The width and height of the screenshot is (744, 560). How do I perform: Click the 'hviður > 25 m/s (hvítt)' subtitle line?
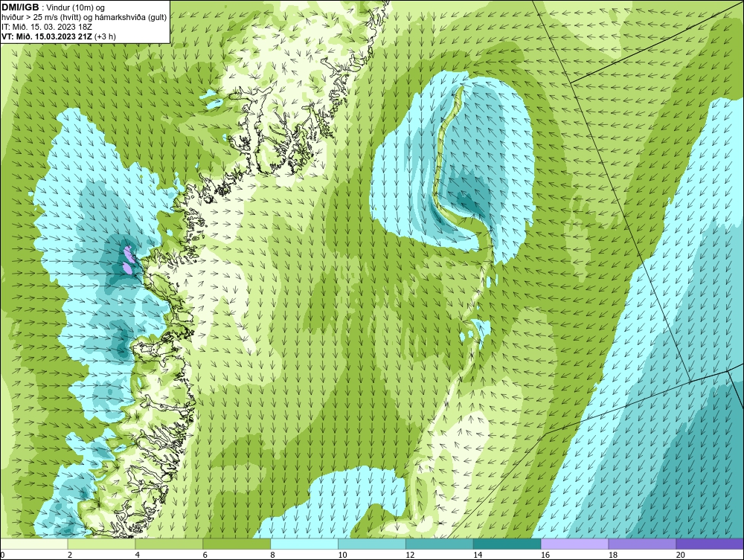(x=84, y=18)
